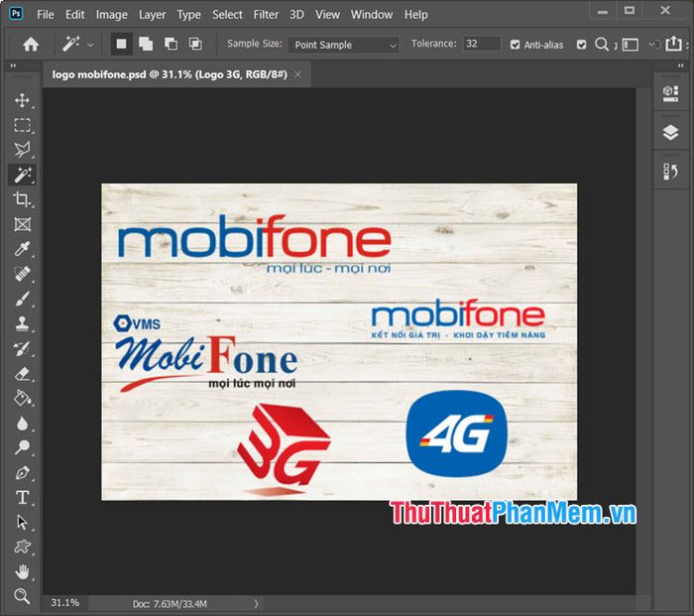694x616 pixels.
Task: Collapse the right panel dock arrows
Action: tap(681, 65)
